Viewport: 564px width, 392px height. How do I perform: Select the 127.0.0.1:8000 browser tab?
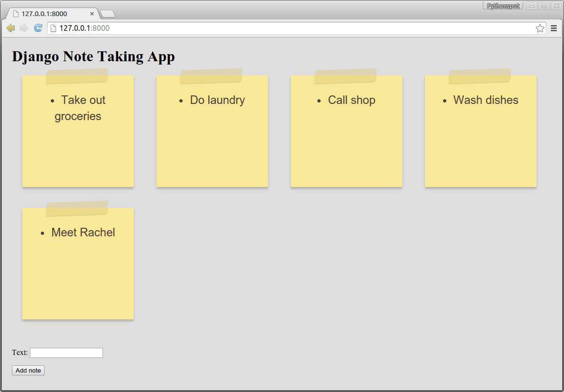coord(53,14)
